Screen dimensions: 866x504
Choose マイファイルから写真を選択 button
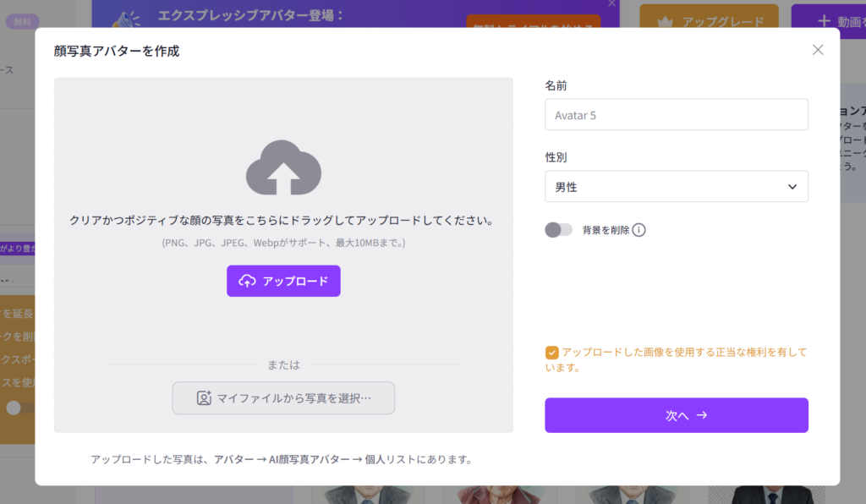(x=283, y=397)
